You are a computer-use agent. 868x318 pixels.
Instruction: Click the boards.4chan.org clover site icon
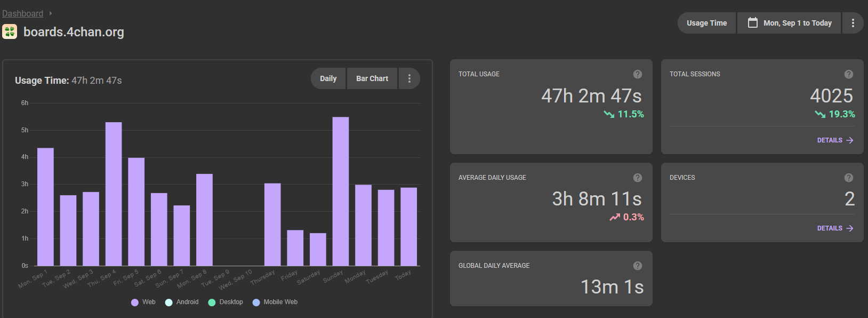(x=10, y=31)
